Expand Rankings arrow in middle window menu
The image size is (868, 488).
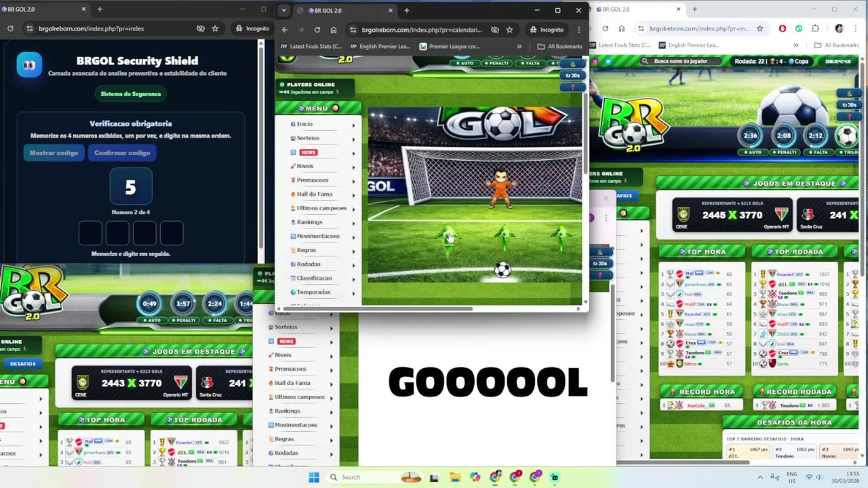pyautogui.click(x=353, y=223)
